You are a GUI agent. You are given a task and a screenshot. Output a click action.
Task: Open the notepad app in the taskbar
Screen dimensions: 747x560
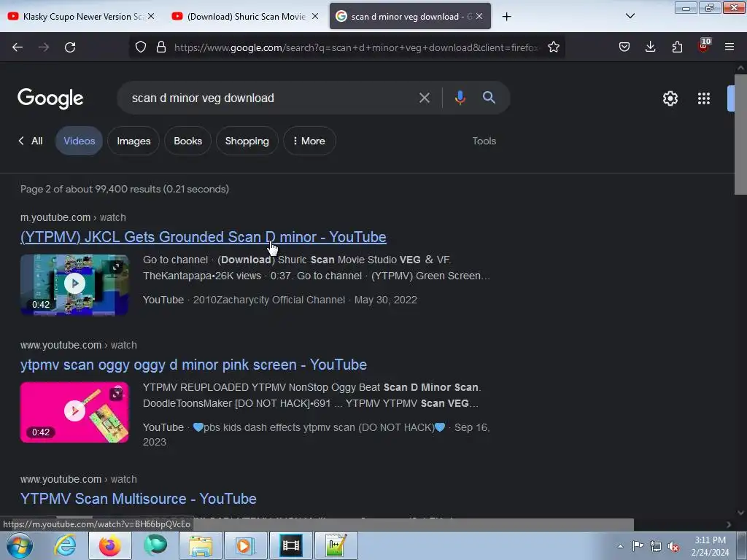(x=336, y=545)
